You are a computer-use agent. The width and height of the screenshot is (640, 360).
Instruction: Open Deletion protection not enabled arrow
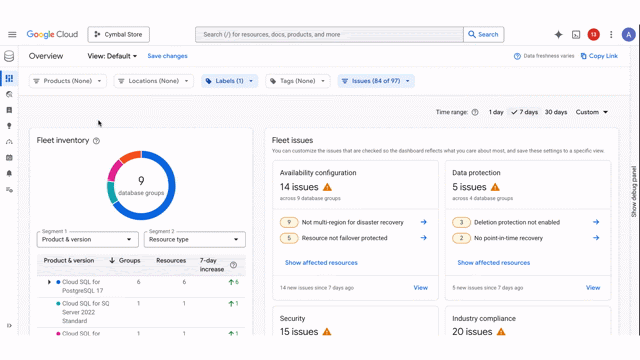click(x=596, y=222)
